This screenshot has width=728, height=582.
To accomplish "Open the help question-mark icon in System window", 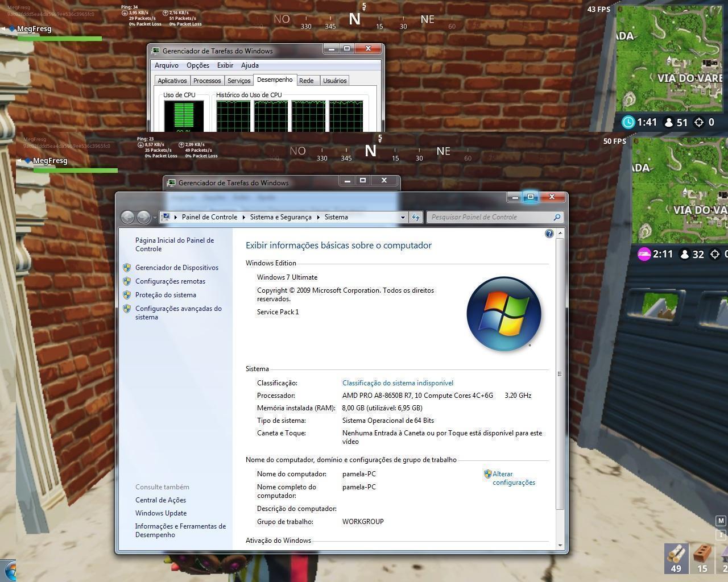I will tap(549, 234).
